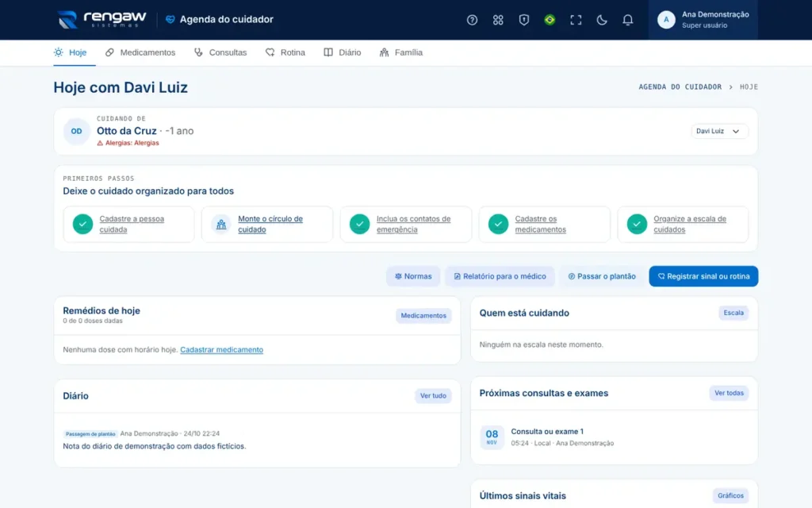Click the Normas button
This screenshot has height=508, width=812.
(x=413, y=276)
